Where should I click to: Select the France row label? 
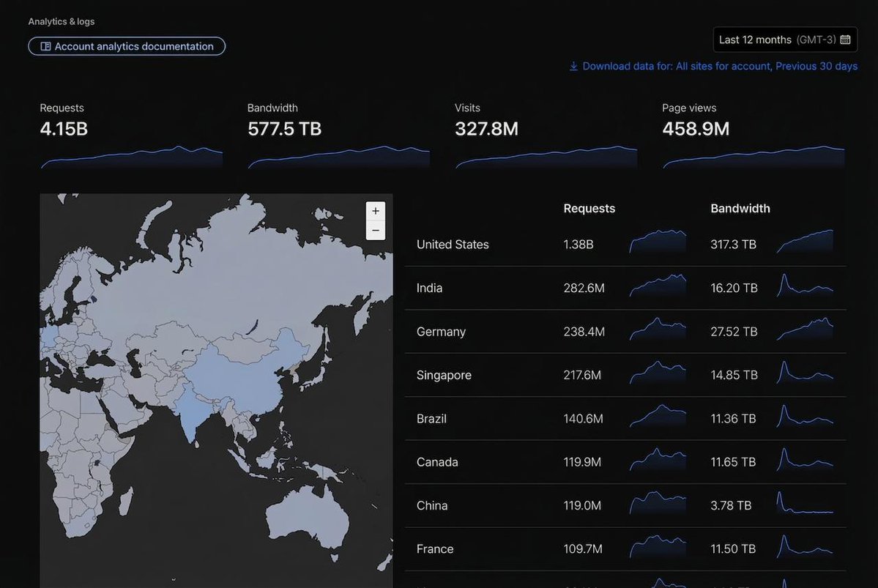tap(435, 548)
